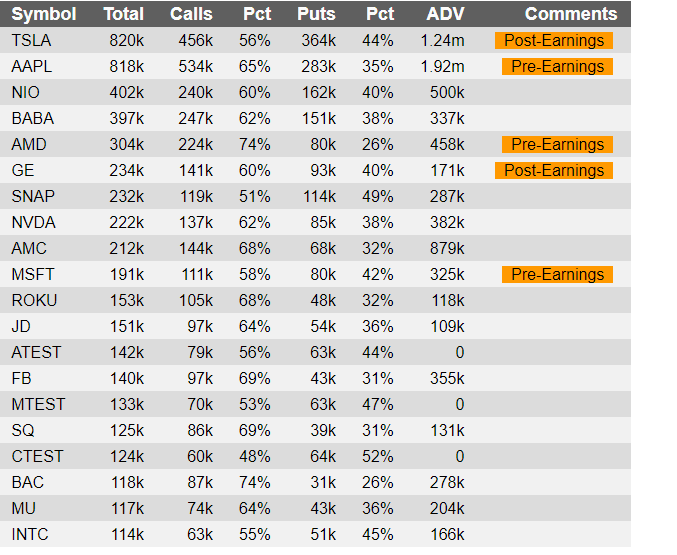Click the BABA symbol cell

click(x=33, y=119)
